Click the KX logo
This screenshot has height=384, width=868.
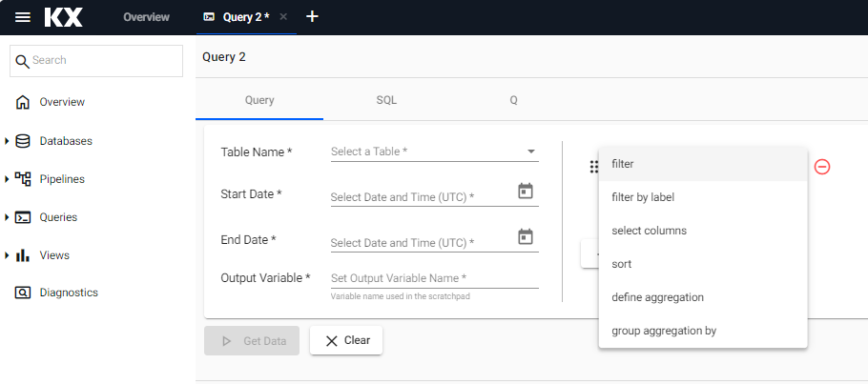click(64, 17)
